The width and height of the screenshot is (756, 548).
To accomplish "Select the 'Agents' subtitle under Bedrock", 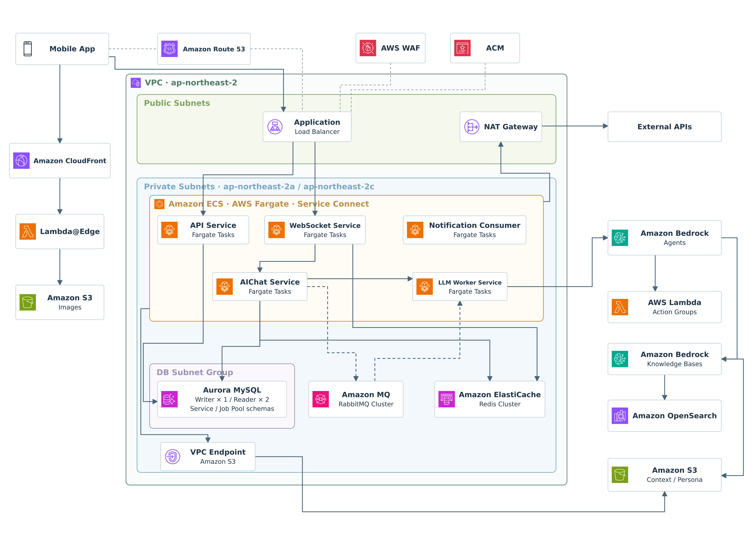I will point(675,243).
